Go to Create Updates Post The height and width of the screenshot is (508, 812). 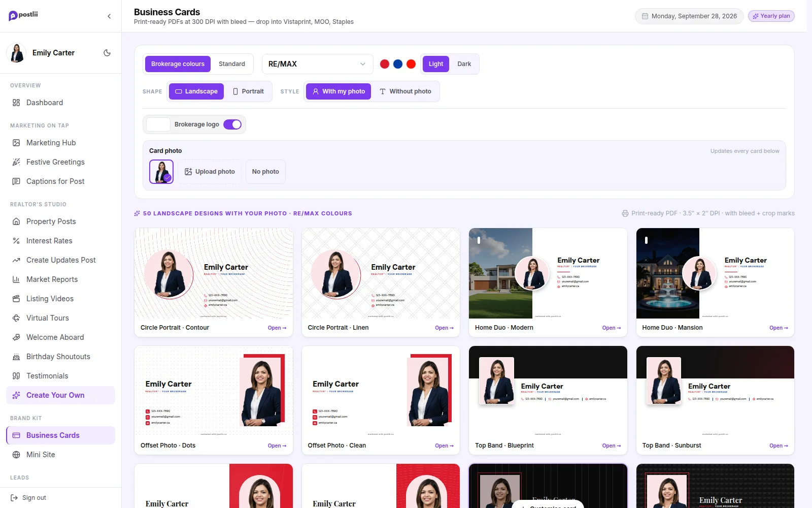pyautogui.click(x=60, y=260)
